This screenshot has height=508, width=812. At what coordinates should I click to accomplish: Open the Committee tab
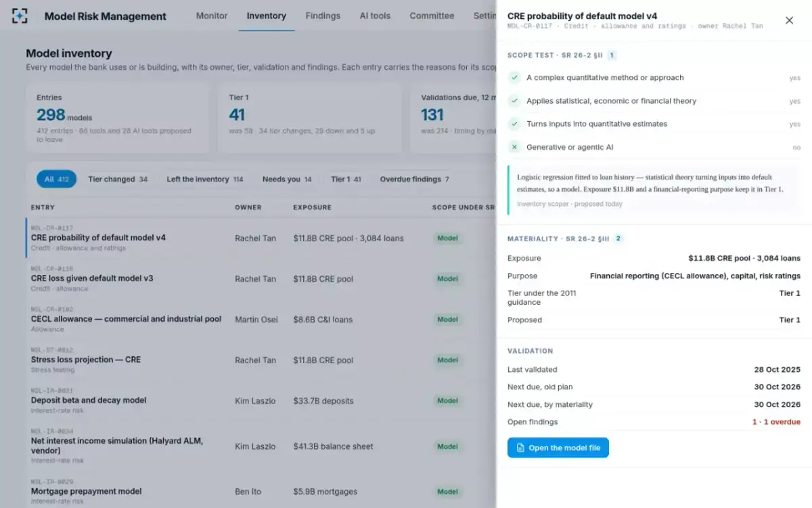click(432, 16)
